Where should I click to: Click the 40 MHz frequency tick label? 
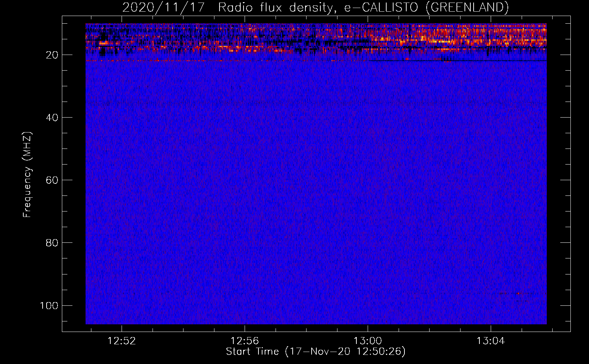point(52,118)
